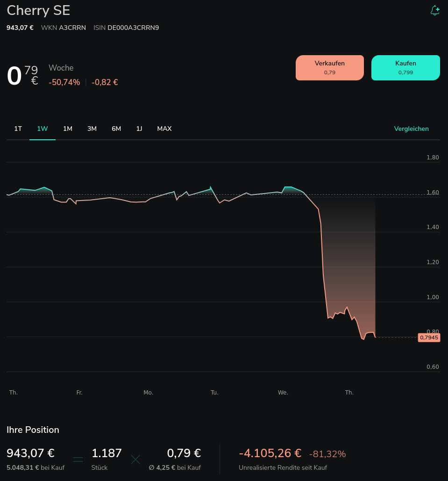Click the -4.105,26 € unrealized return

click(270, 453)
